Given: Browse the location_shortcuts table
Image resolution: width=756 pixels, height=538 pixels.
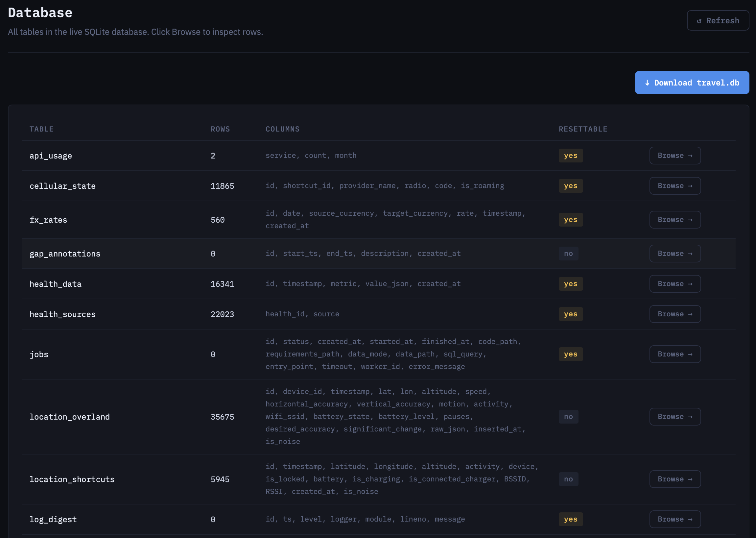Looking at the screenshot, I should (x=674, y=479).
